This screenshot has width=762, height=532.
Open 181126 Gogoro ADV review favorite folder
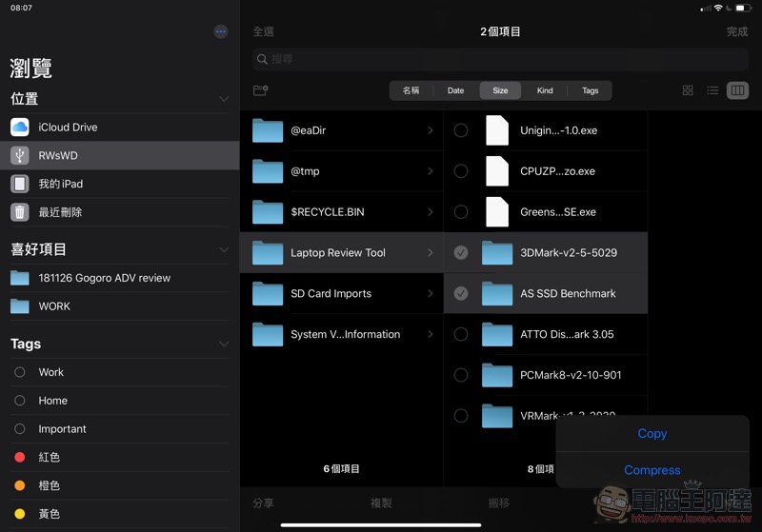point(120,278)
